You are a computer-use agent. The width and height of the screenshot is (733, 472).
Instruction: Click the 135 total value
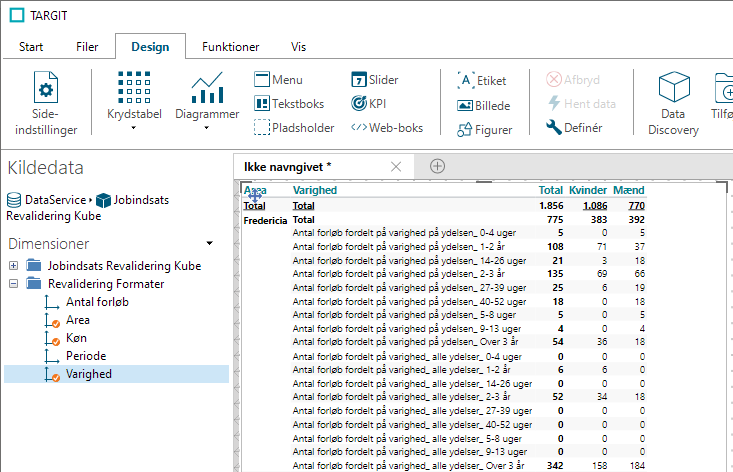(x=555, y=273)
